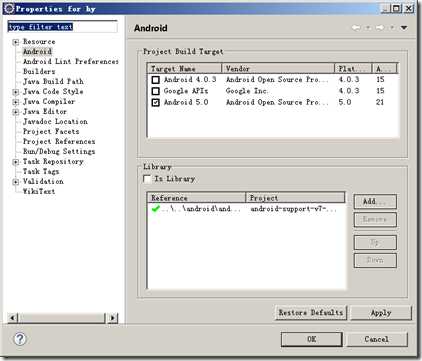The width and height of the screenshot is (422, 361).
Task: Click the right arrow of the tree scrollbar
Action: pos(113,318)
